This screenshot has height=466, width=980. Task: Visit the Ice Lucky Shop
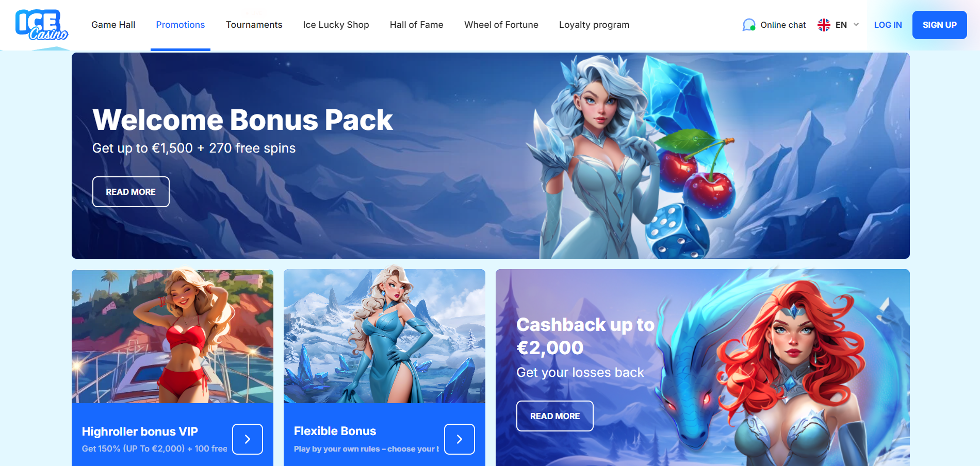(x=336, y=25)
